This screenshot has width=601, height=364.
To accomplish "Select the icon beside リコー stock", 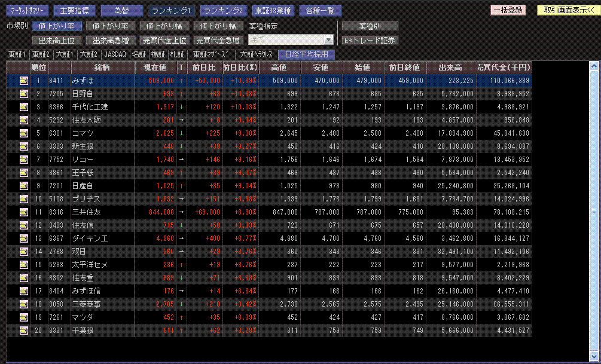I will coord(24,159).
